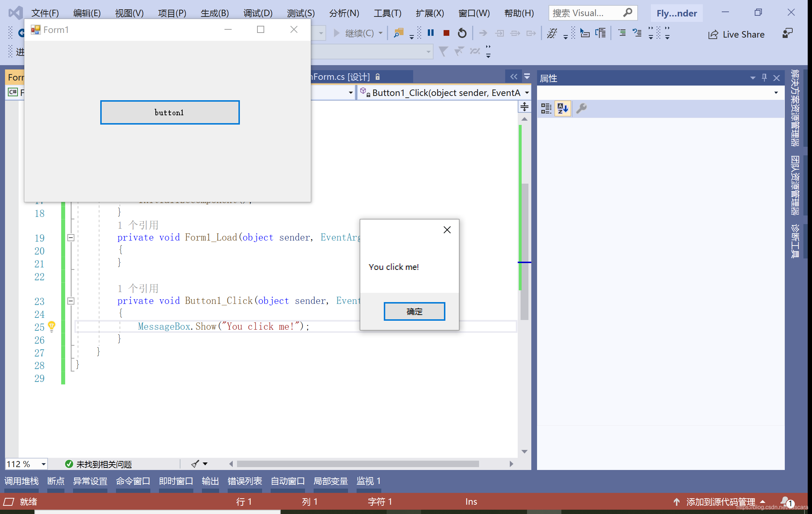
Task: Restart the debug session
Action: pos(462,33)
